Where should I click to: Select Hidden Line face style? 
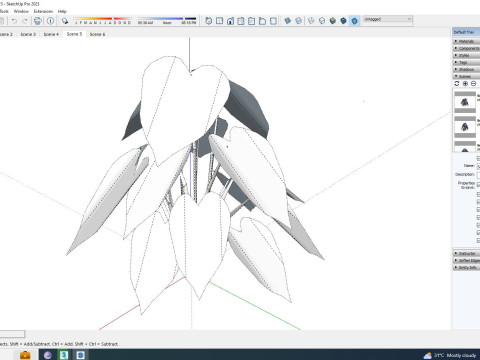coord(322,21)
